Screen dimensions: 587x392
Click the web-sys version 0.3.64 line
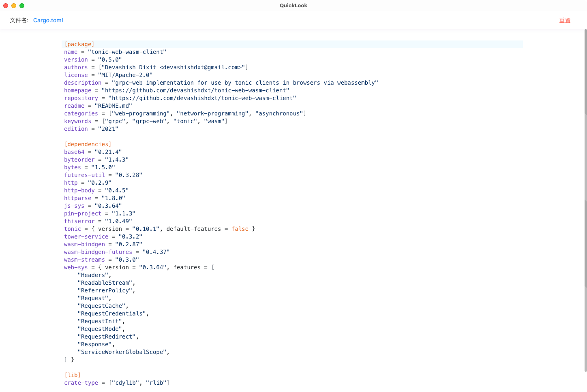(139, 268)
